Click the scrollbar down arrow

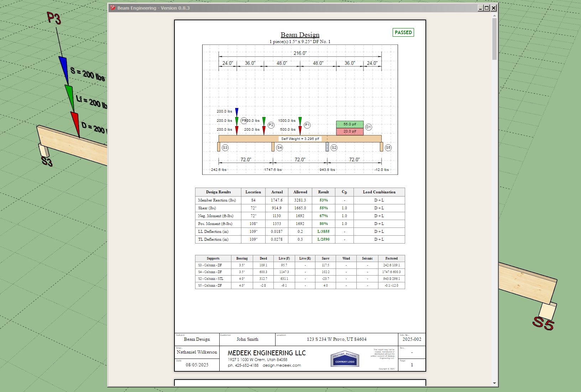(494, 383)
